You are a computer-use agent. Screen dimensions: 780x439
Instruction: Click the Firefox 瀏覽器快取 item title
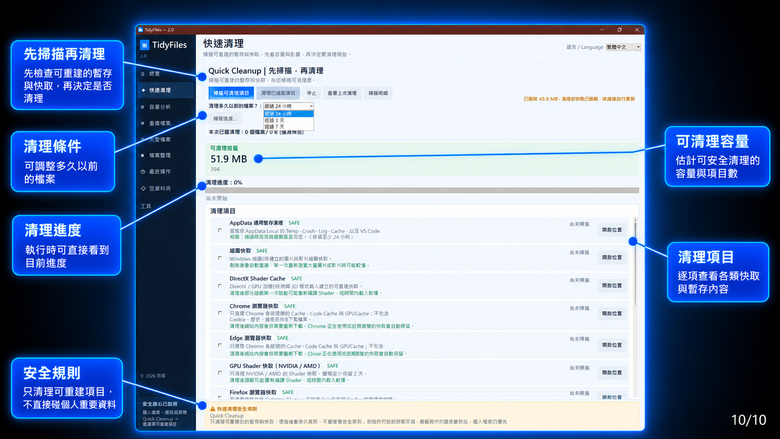tap(253, 392)
